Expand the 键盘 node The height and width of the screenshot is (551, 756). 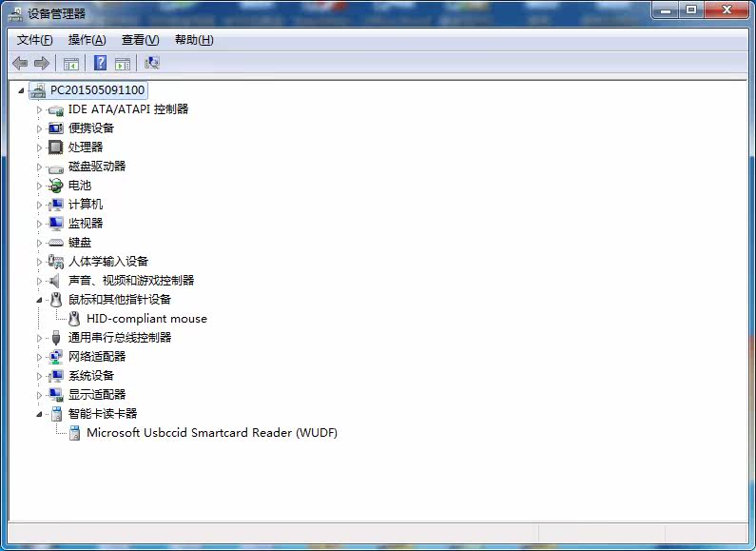[x=39, y=243]
